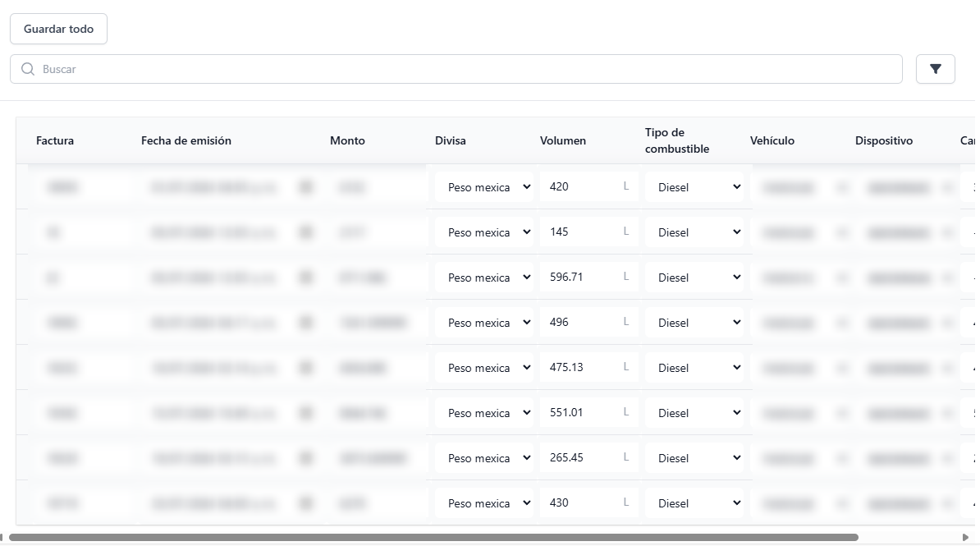Viewport: 980px width, 546px height.
Task: Click the Monto column header
Action: 347,140
